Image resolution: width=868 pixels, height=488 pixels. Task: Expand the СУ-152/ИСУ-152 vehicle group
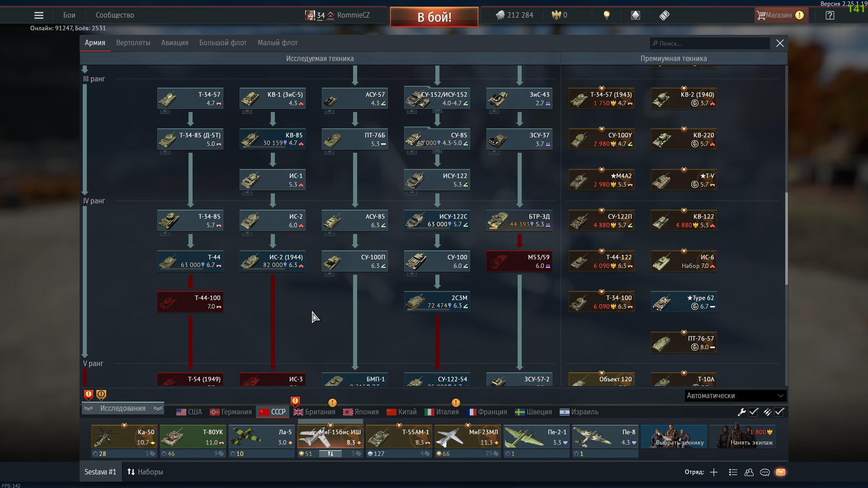[437, 110]
